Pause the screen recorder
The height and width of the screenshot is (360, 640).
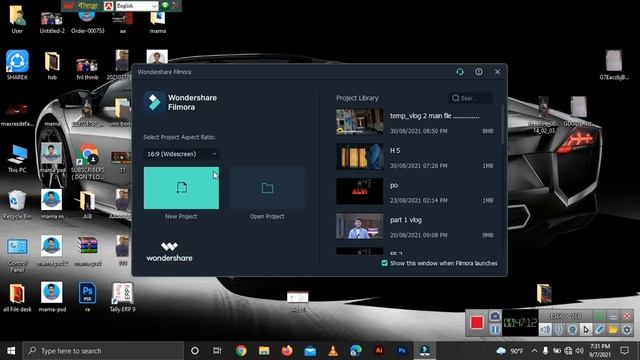(495, 329)
